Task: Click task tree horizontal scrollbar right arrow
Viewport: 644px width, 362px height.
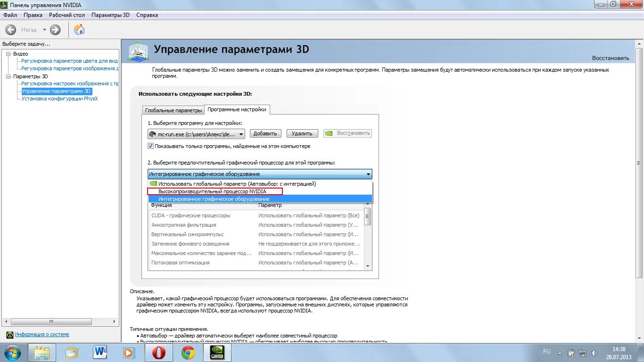Action: pos(115,322)
